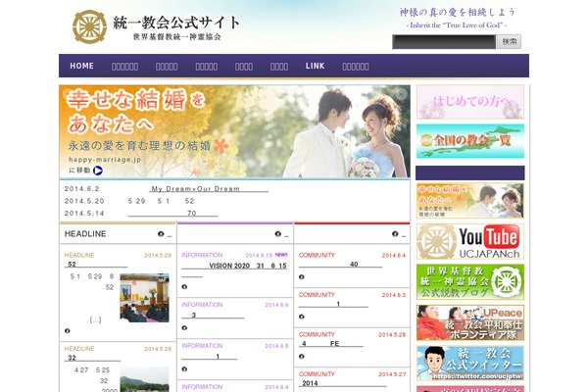Viewport: 588px width, 392px height.
Task: Open the COMMUNITY 2014.5.27 article starting 2014
Action: click(342, 383)
